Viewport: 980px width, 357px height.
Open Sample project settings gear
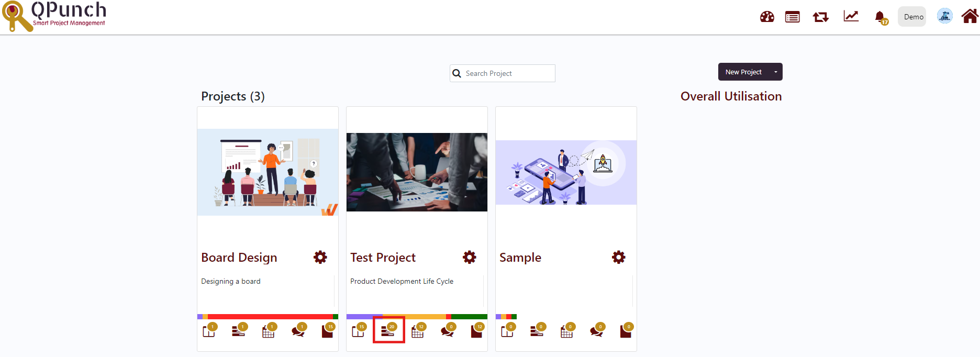click(x=618, y=257)
